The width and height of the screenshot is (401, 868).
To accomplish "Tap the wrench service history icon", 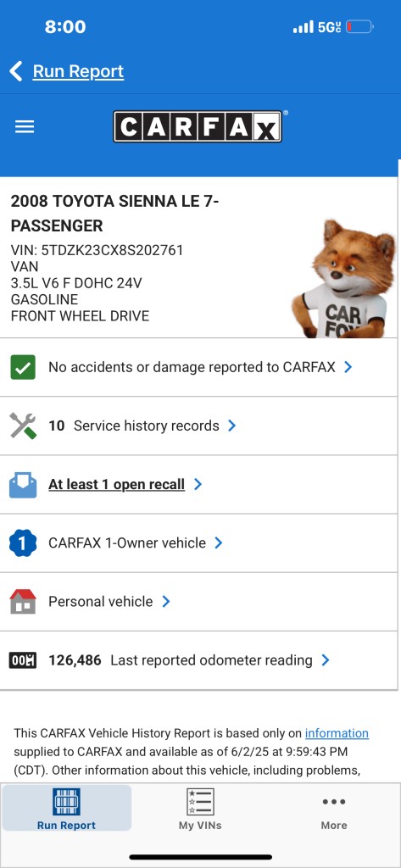I will click(23, 426).
